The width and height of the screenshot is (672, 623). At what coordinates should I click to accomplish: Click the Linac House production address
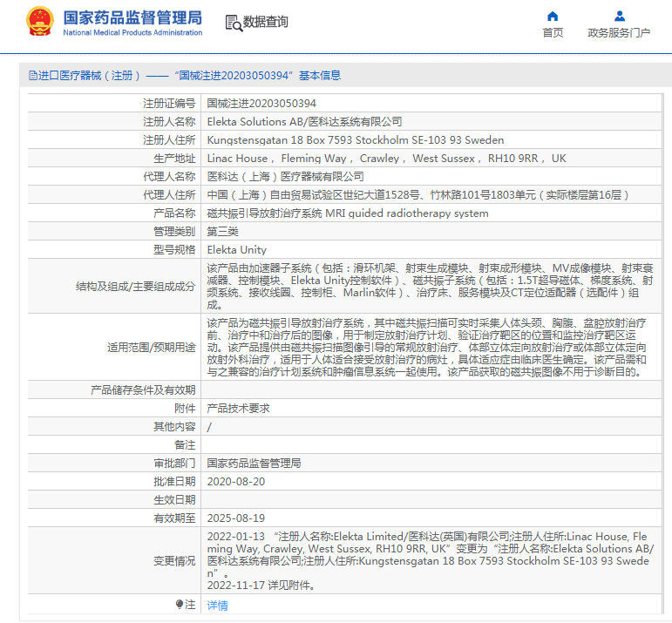tap(387, 159)
